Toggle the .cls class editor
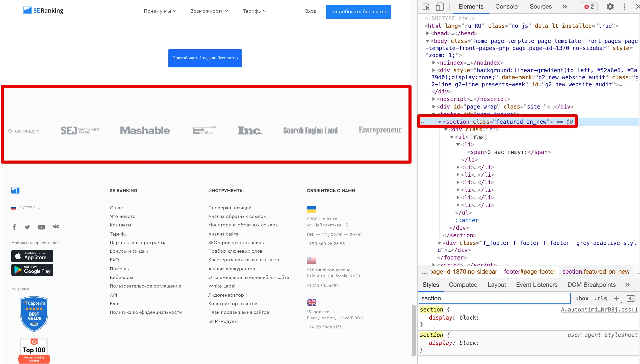The width and height of the screenshot is (640, 364). pos(601,298)
